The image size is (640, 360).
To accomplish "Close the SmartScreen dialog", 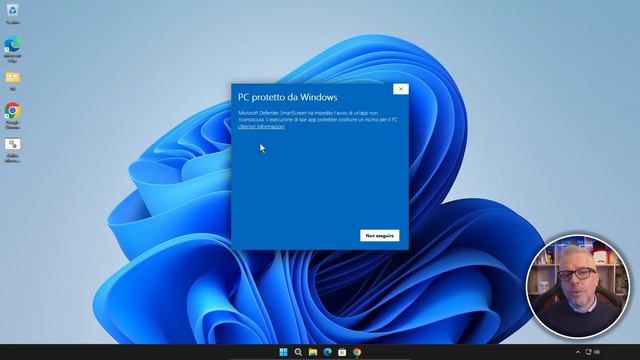I will pyautogui.click(x=401, y=89).
